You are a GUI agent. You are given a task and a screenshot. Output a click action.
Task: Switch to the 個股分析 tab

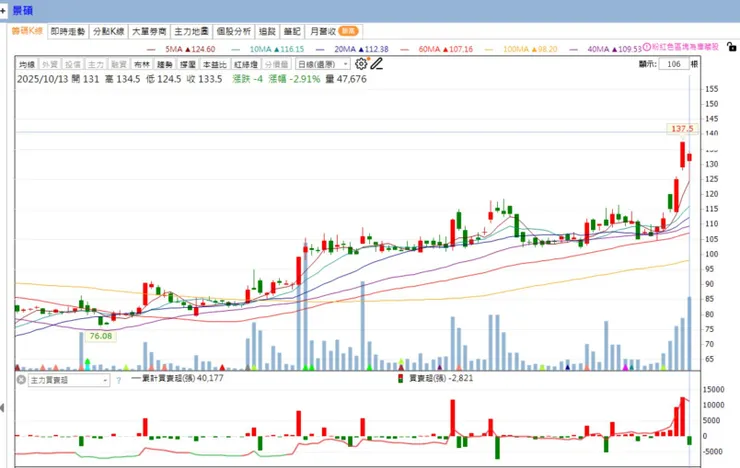tap(234, 31)
